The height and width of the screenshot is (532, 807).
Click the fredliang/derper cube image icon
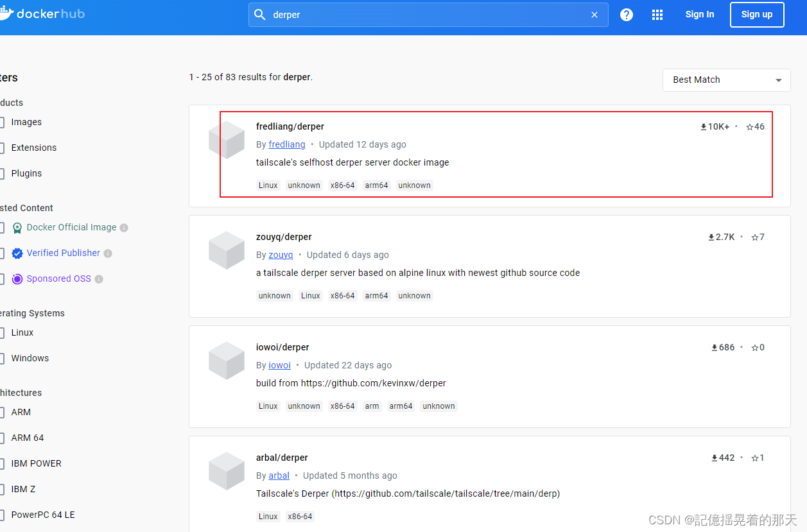click(227, 139)
